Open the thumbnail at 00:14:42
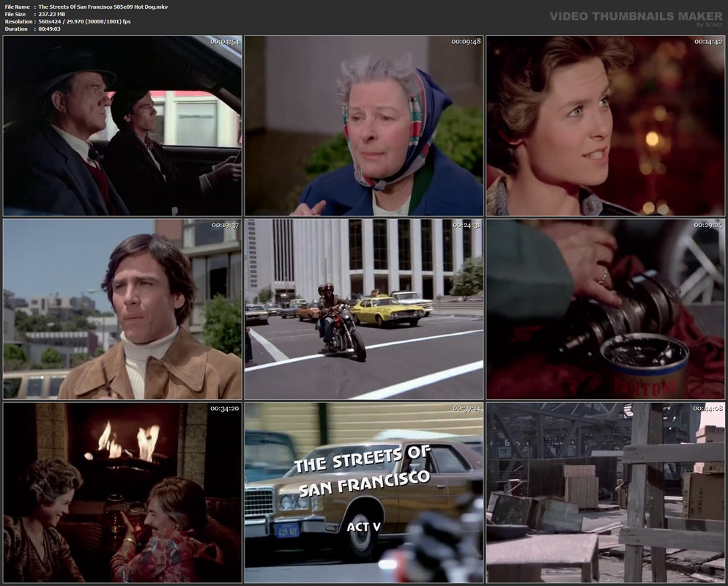This screenshot has width=728, height=586. click(x=606, y=126)
